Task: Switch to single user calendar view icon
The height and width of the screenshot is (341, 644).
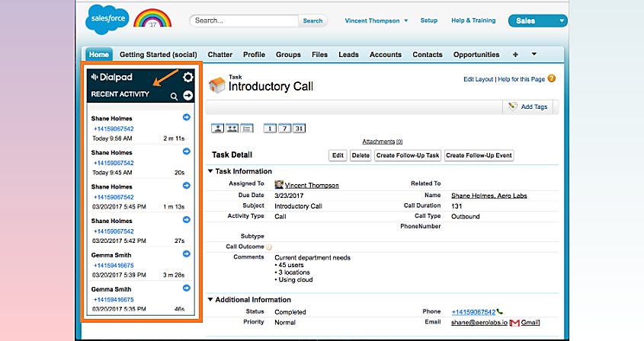Action: pos(218,129)
